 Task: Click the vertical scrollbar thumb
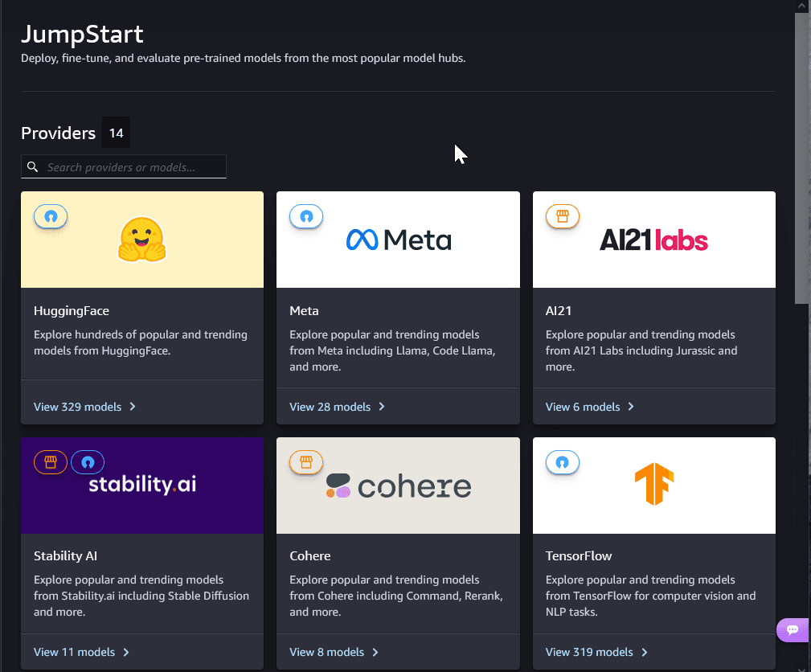point(802,158)
